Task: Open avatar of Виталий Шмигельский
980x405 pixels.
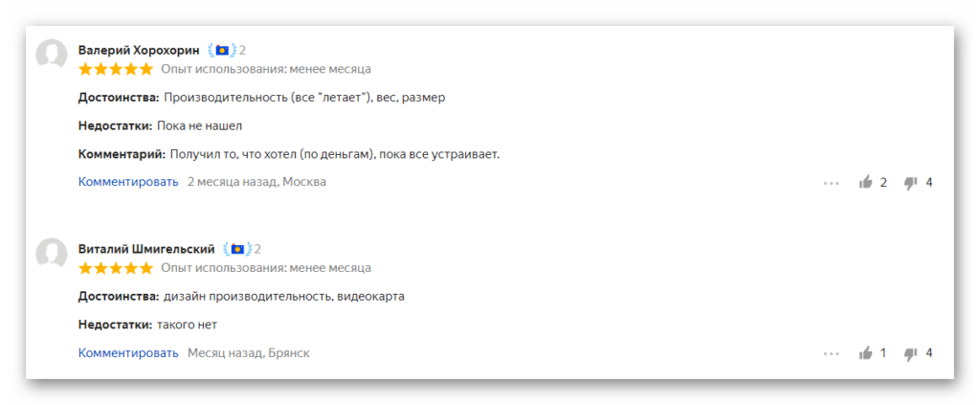Action: coord(52,254)
